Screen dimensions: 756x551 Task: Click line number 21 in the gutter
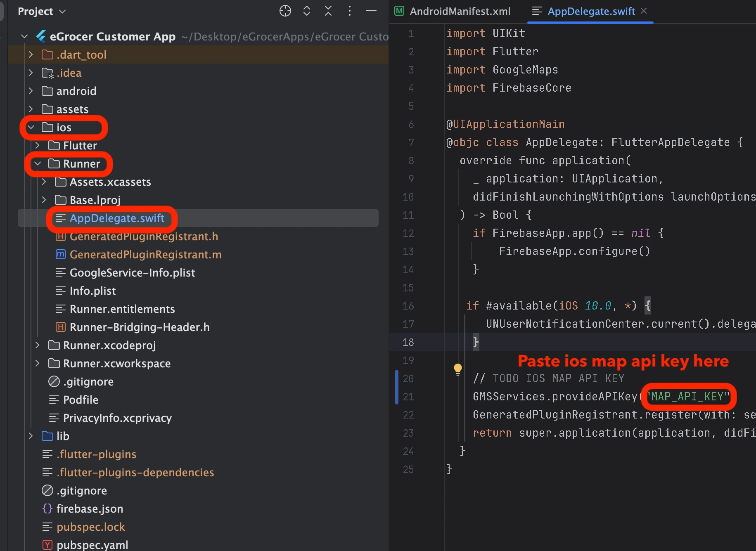(408, 397)
